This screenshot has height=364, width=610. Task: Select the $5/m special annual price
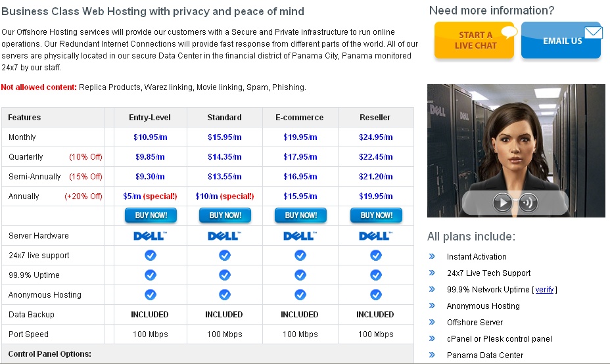[x=150, y=196]
